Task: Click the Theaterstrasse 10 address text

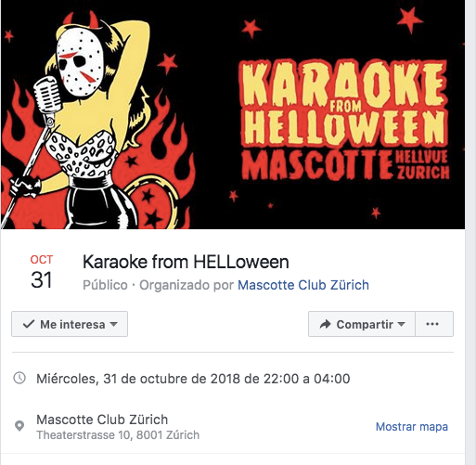Action: (x=118, y=435)
